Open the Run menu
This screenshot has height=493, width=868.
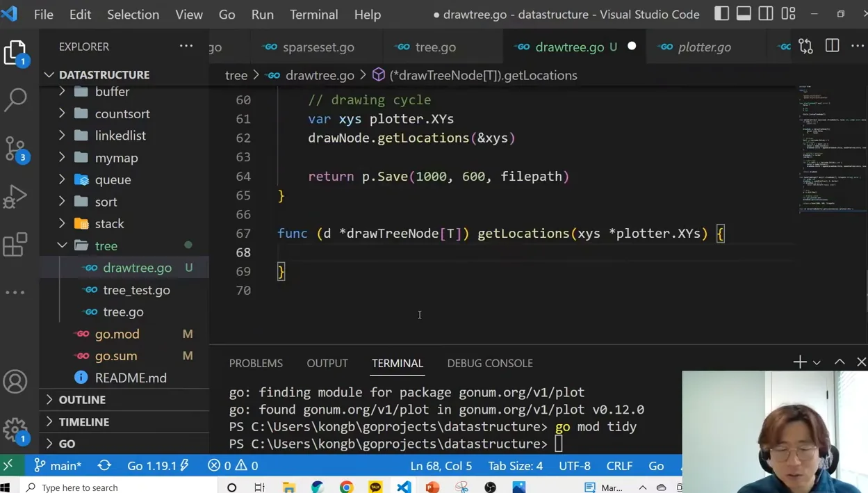pyautogui.click(x=263, y=14)
